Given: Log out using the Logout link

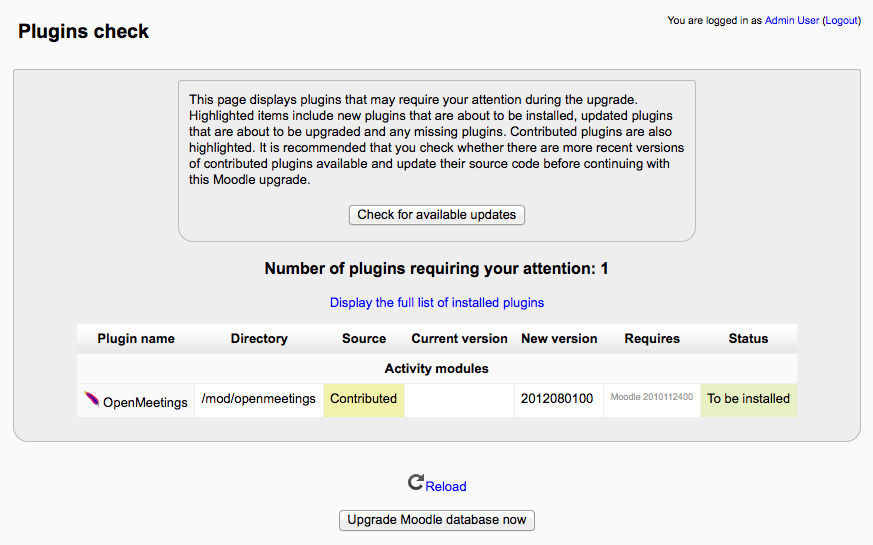Looking at the screenshot, I should click(x=841, y=21).
